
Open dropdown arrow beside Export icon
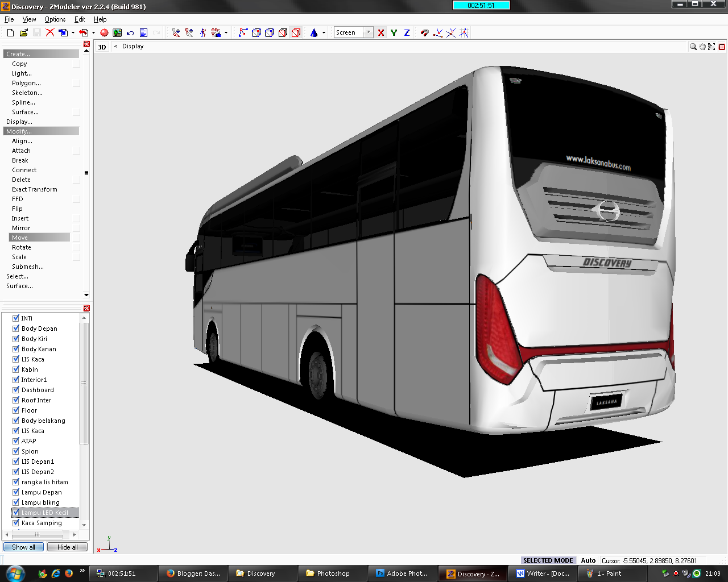tap(93, 32)
